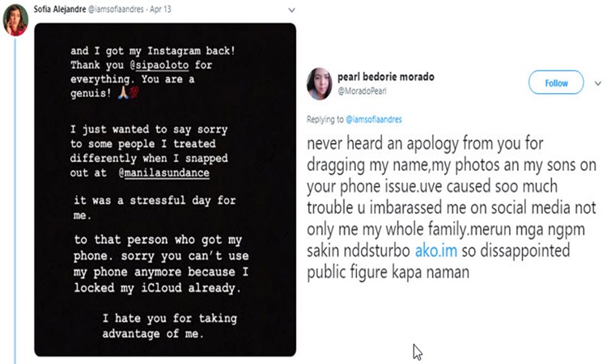Click the praying hands emoji in the story
The width and height of the screenshot is (607, 364).
123,93
